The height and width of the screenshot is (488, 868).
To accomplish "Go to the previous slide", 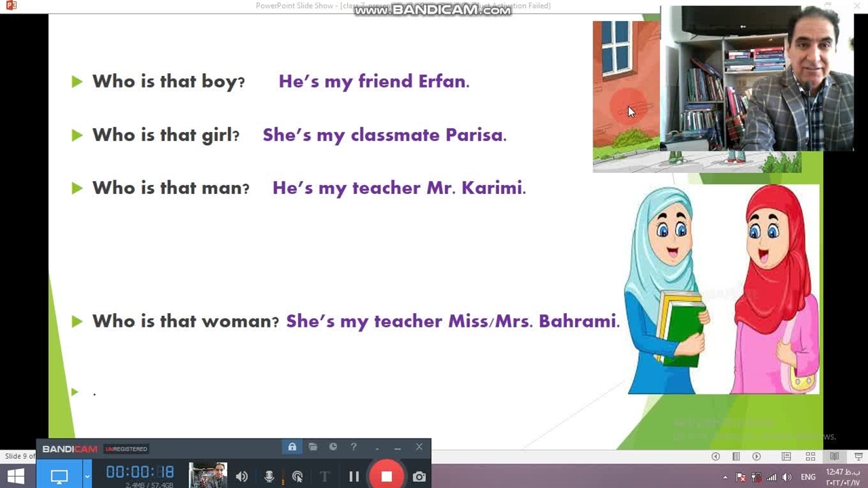I will tap(715, 457).
